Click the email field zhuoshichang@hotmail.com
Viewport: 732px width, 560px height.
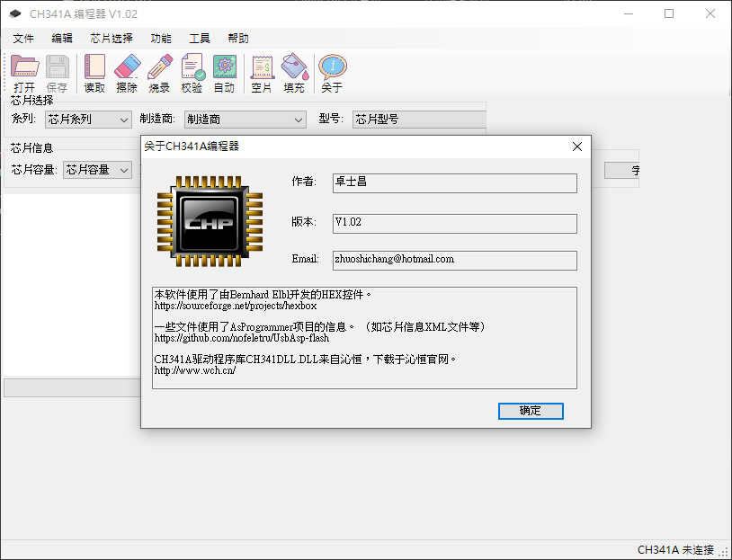click(x=455, y=261)
